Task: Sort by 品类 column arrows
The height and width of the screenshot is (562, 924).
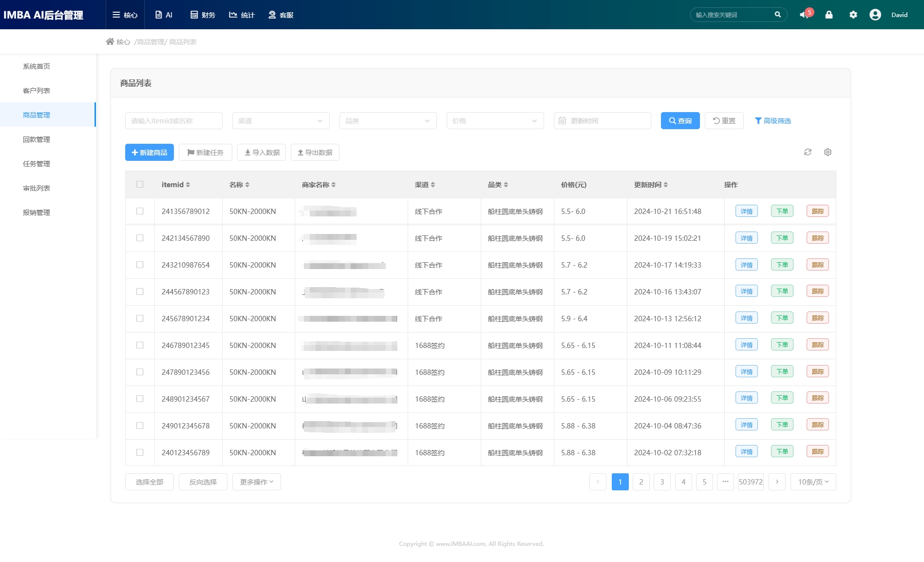Action: [506, 185]
